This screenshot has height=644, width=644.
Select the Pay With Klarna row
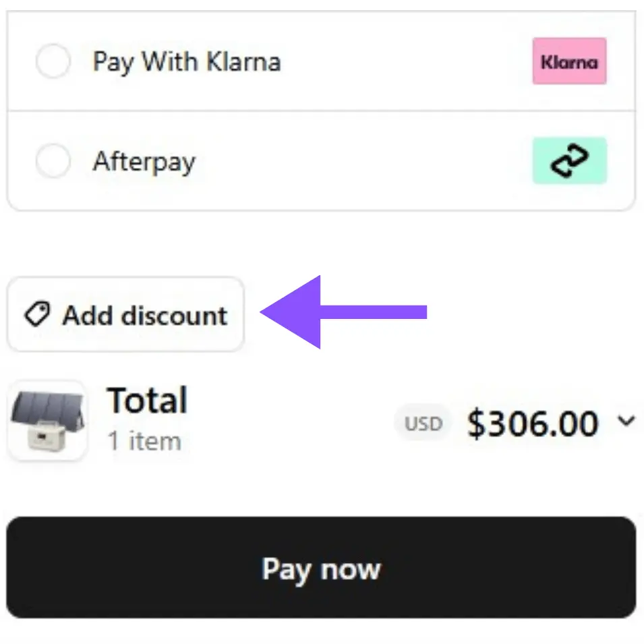(270, 61)
